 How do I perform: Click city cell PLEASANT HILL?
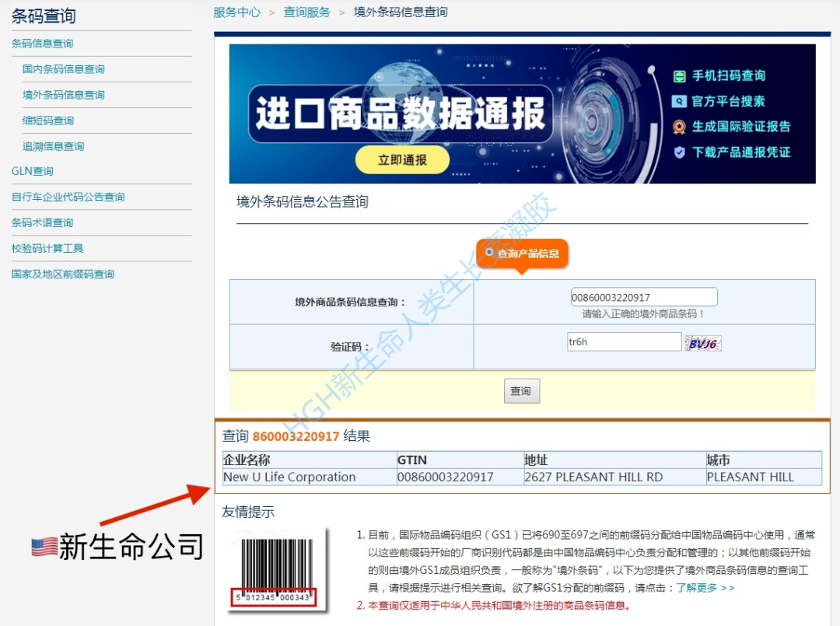click(764, 477)
